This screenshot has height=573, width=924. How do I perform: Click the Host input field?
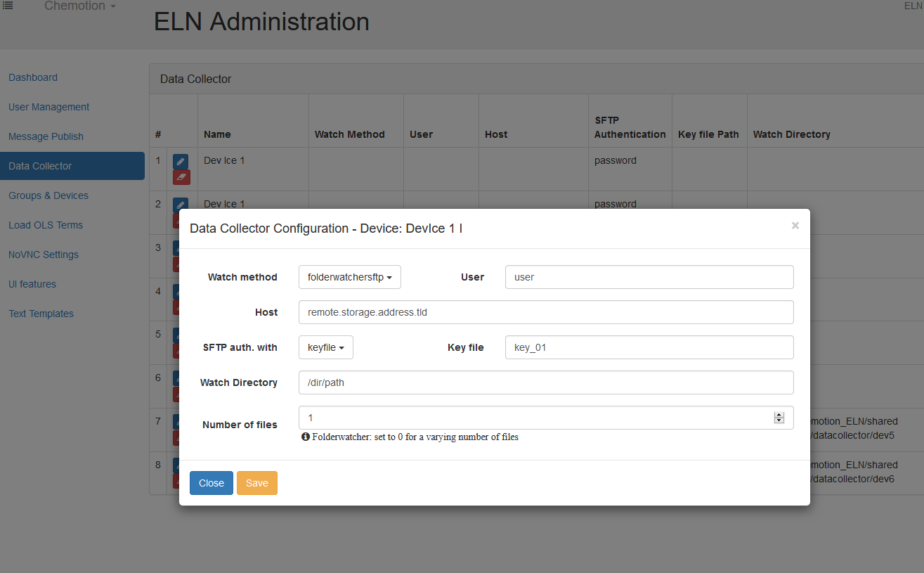point(545,312)
